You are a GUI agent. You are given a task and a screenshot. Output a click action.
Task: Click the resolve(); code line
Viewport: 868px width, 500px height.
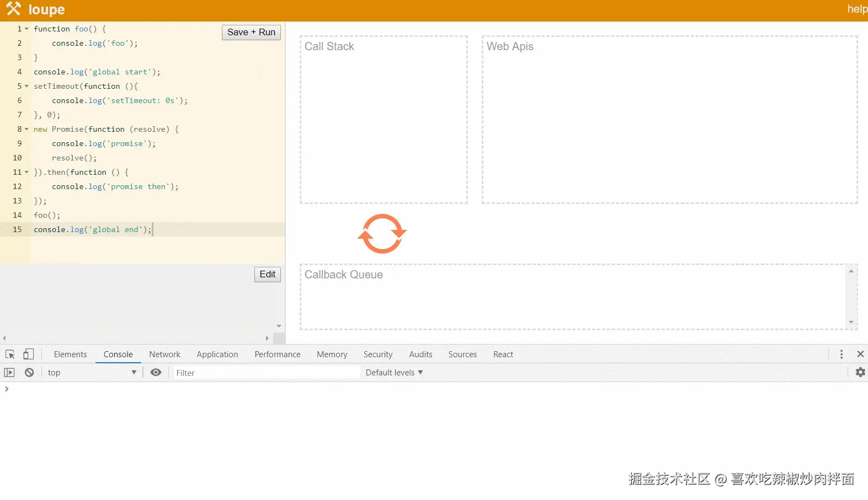(x=74, y=158)
